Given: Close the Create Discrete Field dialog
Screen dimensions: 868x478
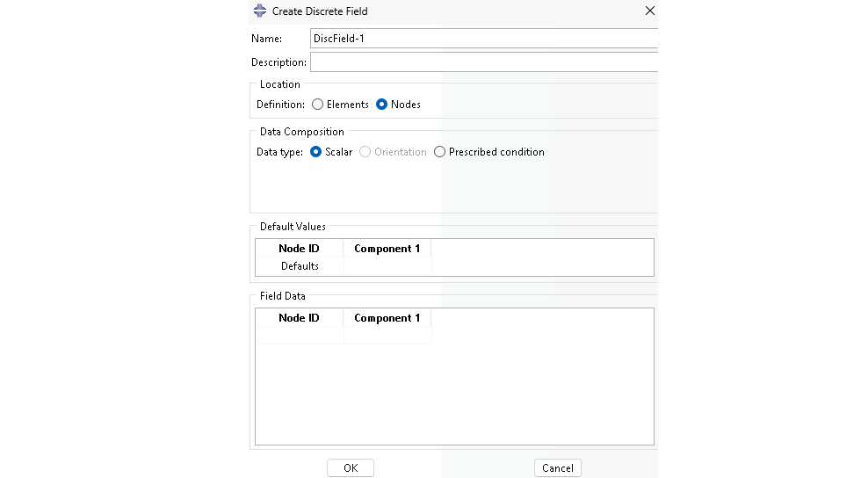Looking at the screenshot, I should tap(650, 11).
